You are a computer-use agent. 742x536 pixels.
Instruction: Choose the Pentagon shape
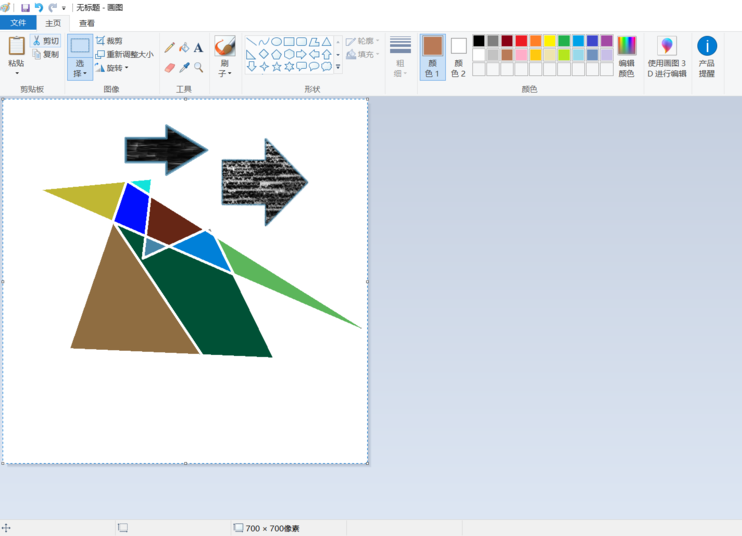pos(276,54)
